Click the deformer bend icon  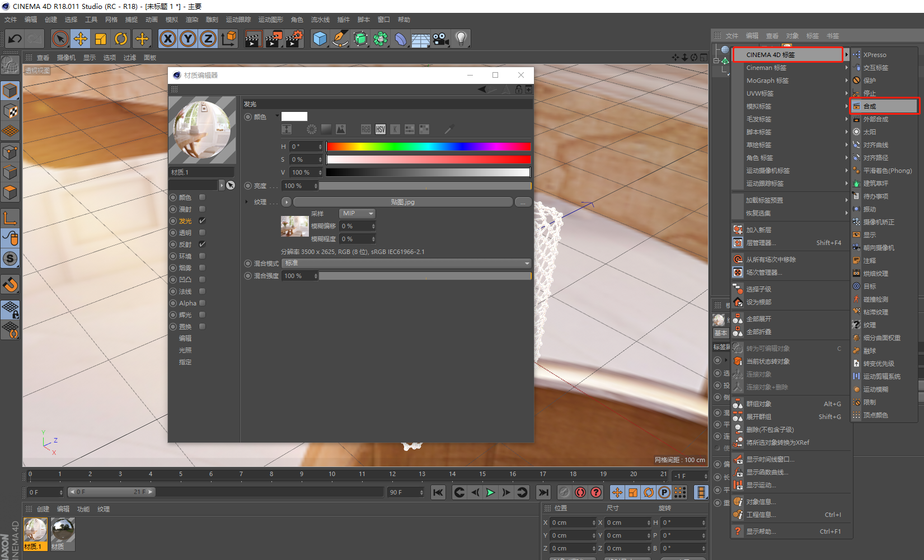401,39
